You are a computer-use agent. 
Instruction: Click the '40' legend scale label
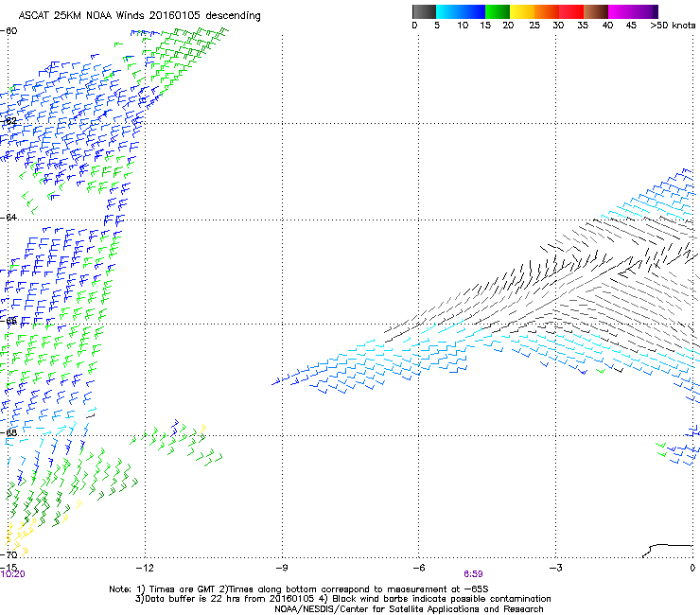[607, 26]
